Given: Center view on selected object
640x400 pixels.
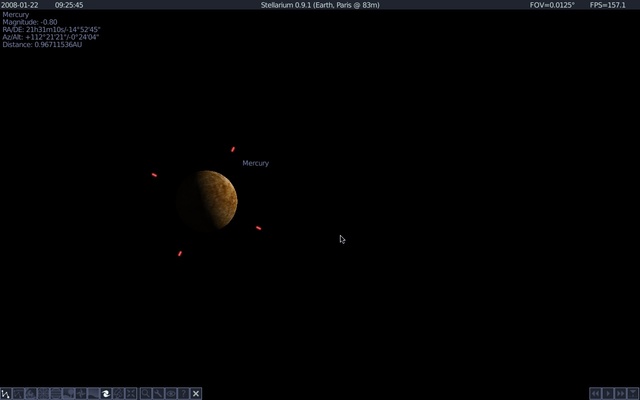Looking at the screenshot, I should point(131,393).
